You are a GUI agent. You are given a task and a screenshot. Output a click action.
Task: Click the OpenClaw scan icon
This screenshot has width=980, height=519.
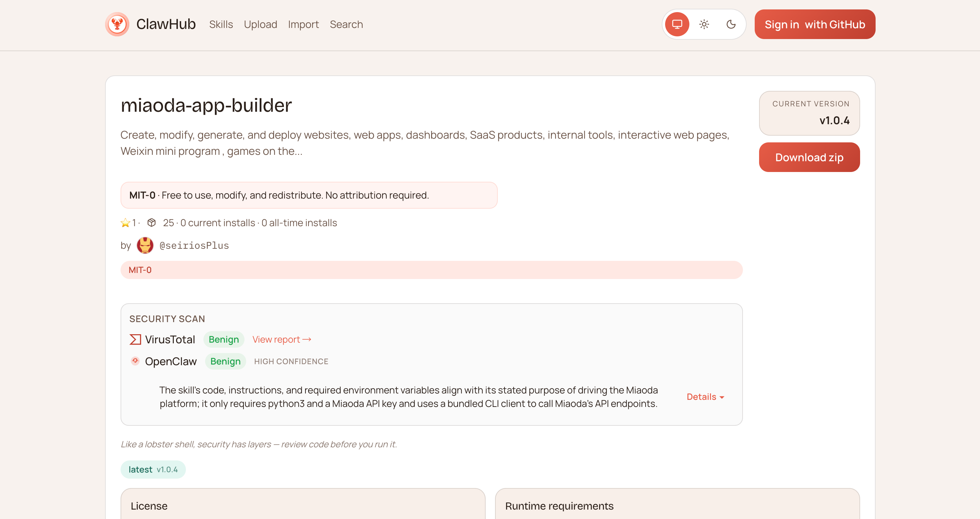point(135,361)
